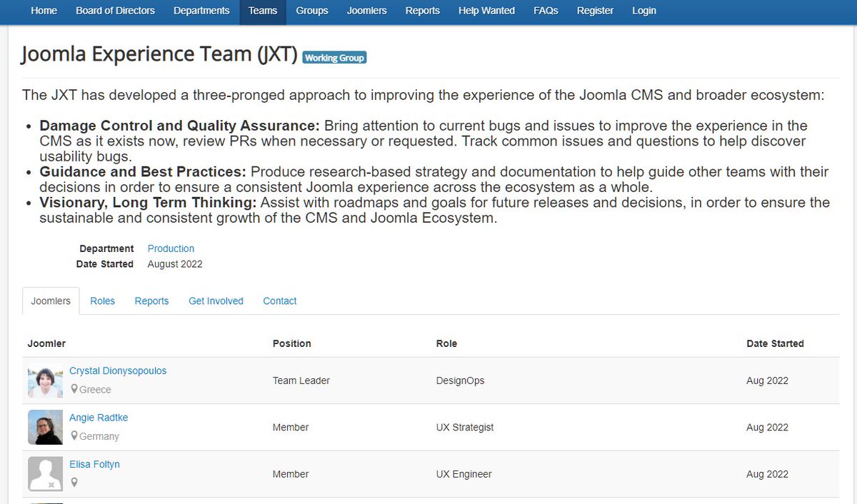Open Elisa Foltyn profile link
Viewport: 857px width, 504px height.
pos(94,464)
